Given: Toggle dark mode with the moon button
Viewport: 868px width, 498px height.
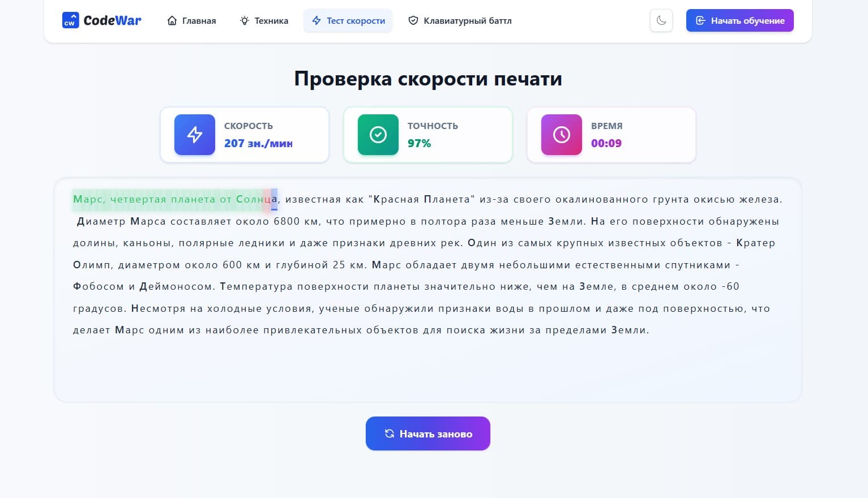Looking at the screenshot, I should click(661, 20).
